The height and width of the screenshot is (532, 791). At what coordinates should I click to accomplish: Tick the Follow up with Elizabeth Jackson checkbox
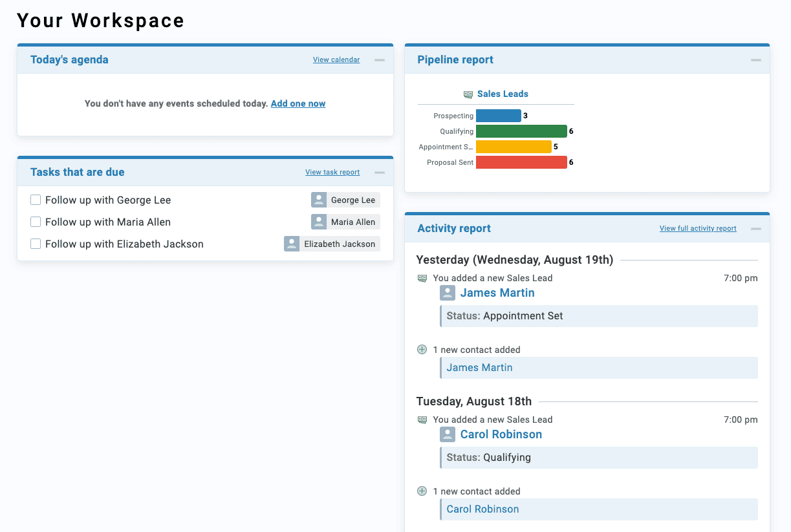(x=36, y=244)
